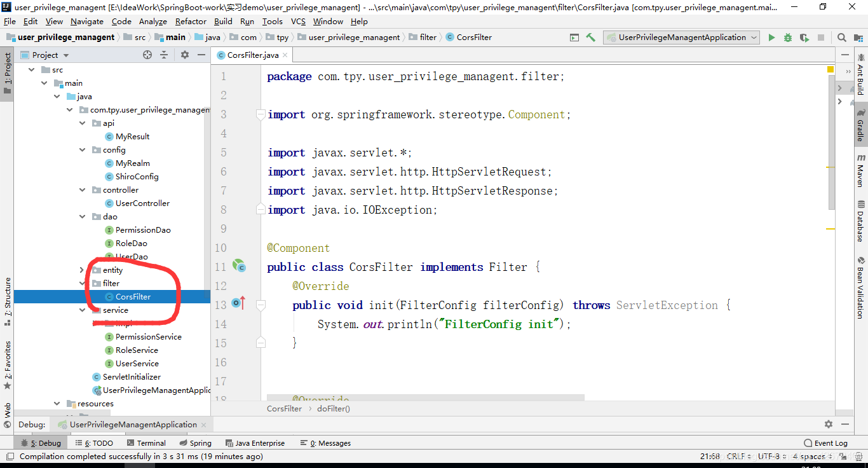Open the Structure side tool window

click(x=8, y=301)
